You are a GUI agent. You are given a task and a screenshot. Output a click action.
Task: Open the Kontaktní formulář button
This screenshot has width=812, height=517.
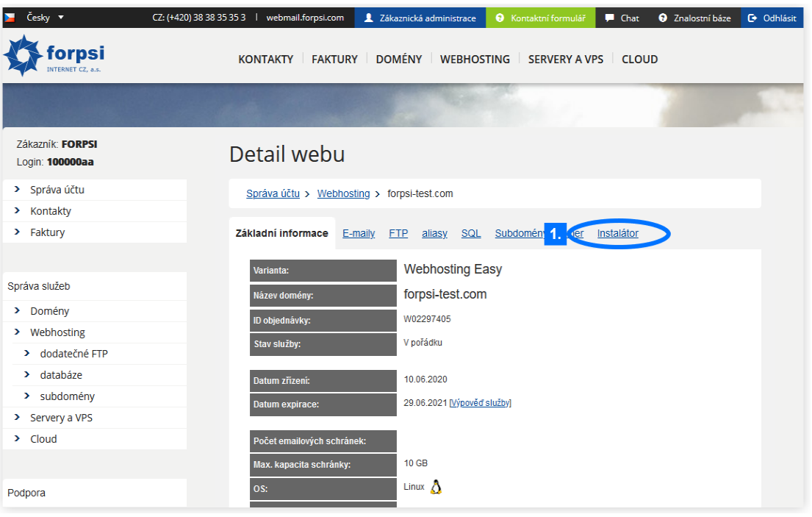point(541,18)
